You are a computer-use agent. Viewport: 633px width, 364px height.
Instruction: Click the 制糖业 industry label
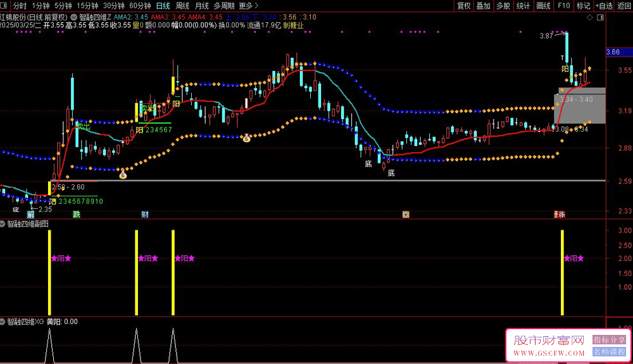point(293,25)
